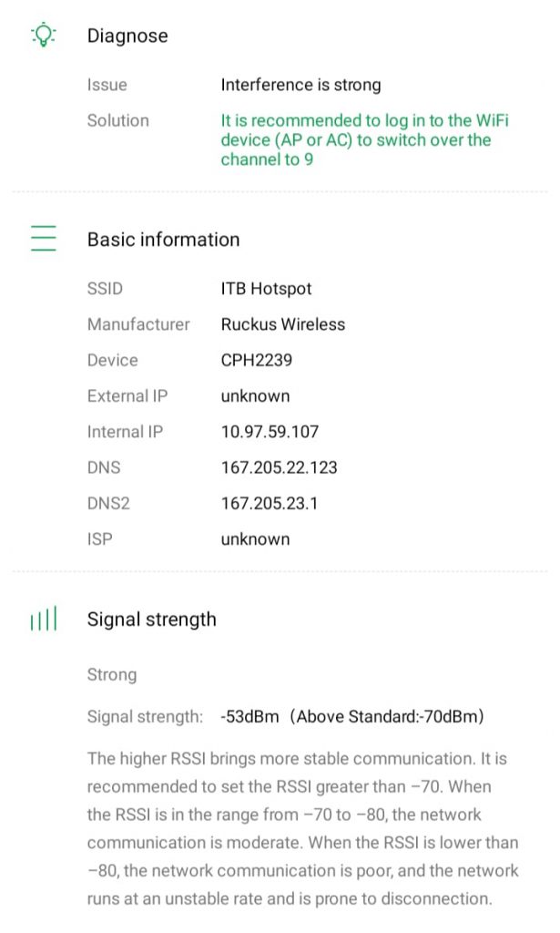Screen dimensions: 560x933
Task: Click the SSID value ITB Hotspot
Action: point(266,289)
